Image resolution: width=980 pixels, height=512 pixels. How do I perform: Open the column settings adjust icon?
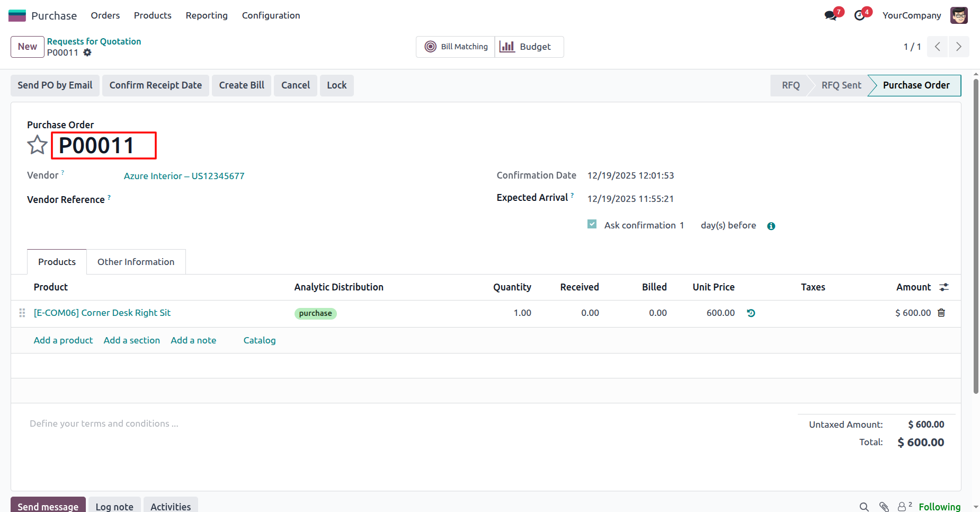pyautogui.click(x=944, y=287)
